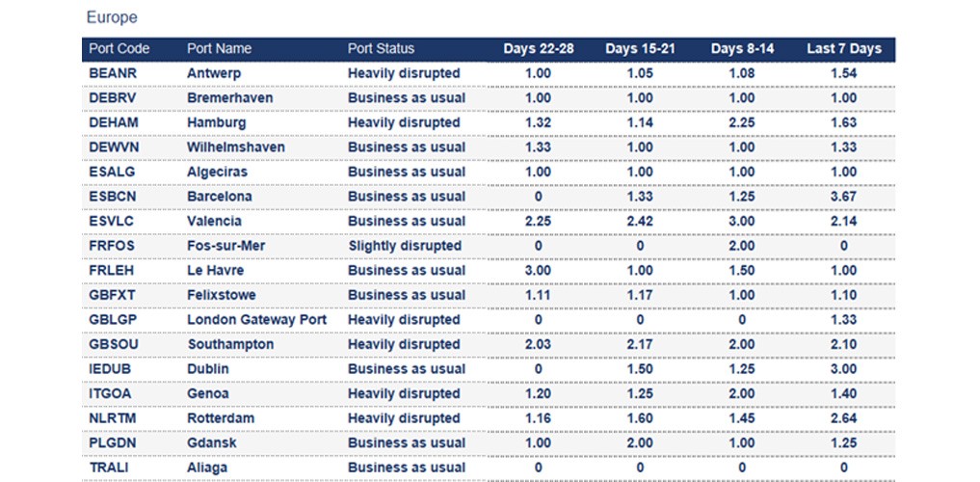The height and width of the screenshot is (482, 980).
Task: Click Southampton's Heavily disrupted status
Action: click(404, 344)
